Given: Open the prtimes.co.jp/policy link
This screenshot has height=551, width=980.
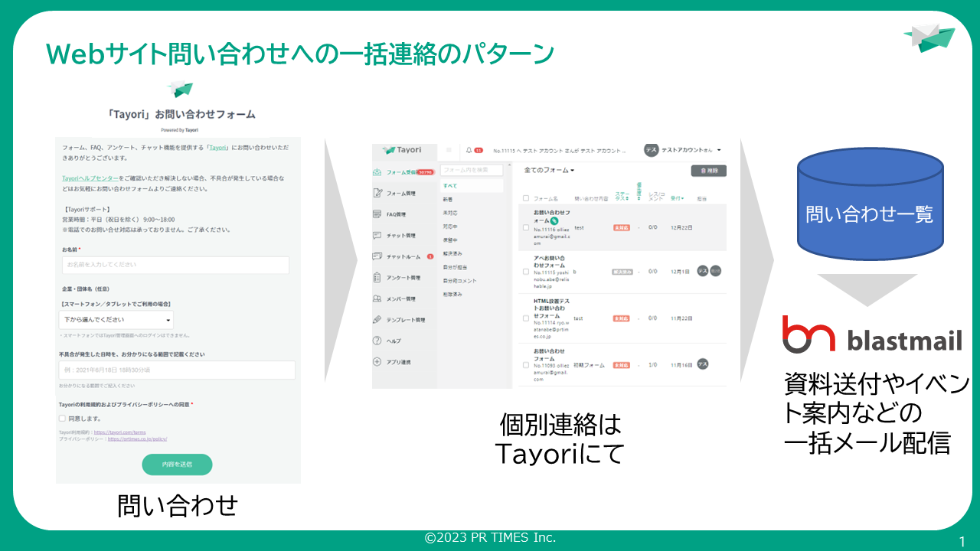Looking at the screenshot, I should coord(137,439).
